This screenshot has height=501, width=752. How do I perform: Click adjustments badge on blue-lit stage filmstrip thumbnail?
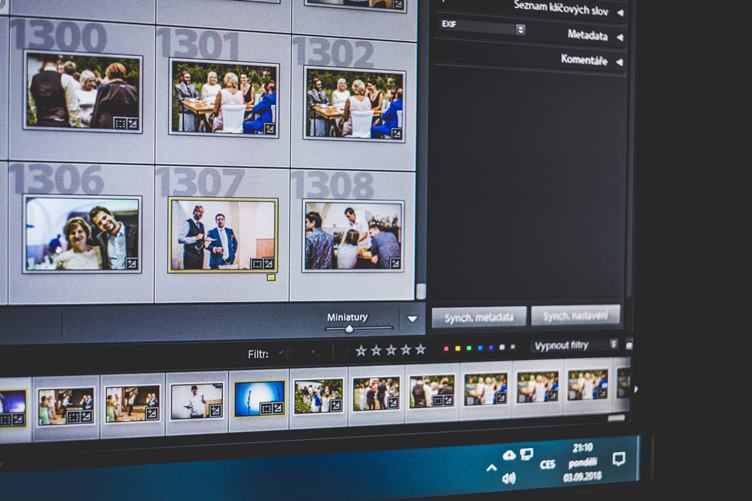point(277,408)
